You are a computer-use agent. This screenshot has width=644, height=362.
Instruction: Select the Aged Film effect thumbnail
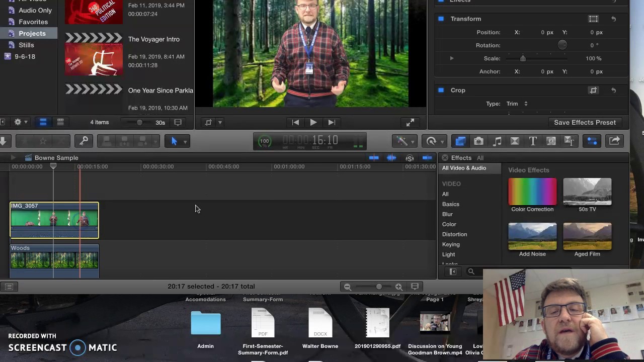click(587, 236)
